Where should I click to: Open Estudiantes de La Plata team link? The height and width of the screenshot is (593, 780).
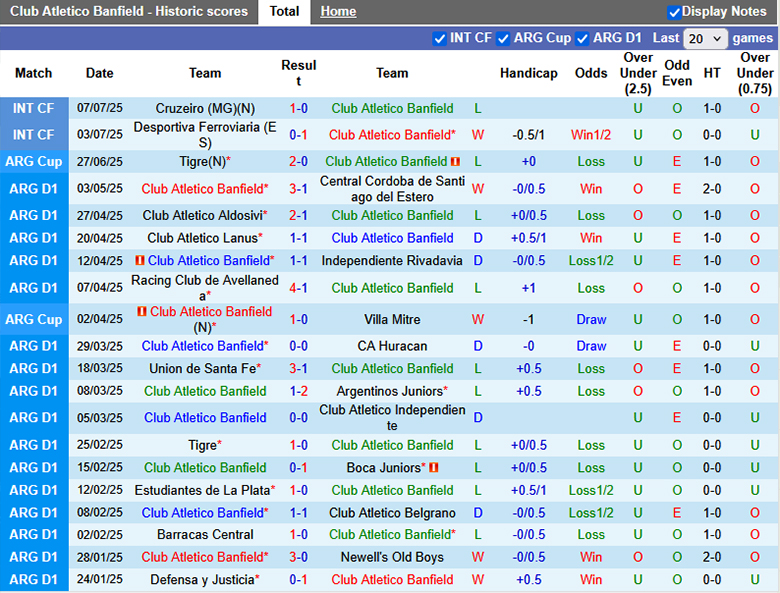click(x=202, y=490)
